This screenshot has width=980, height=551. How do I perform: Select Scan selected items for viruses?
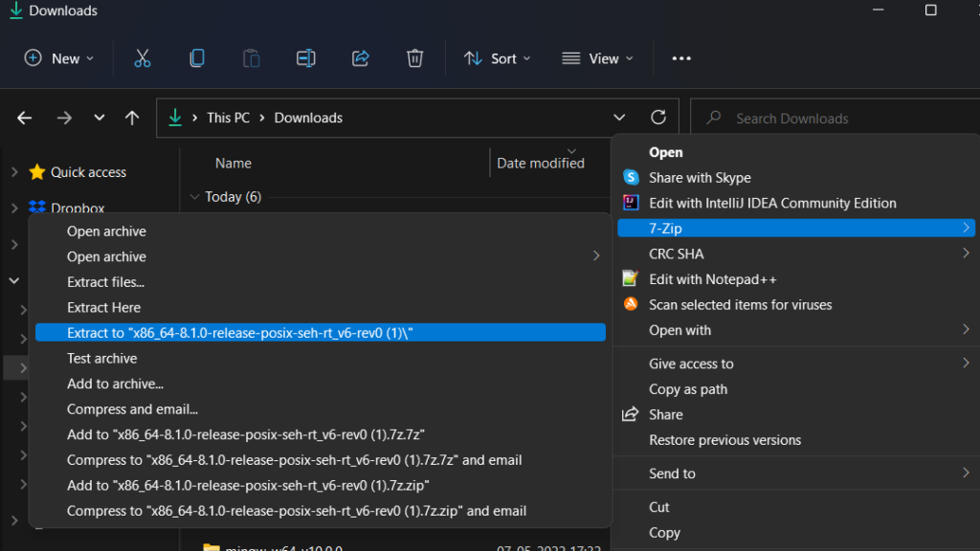click(x=740, y=304)
